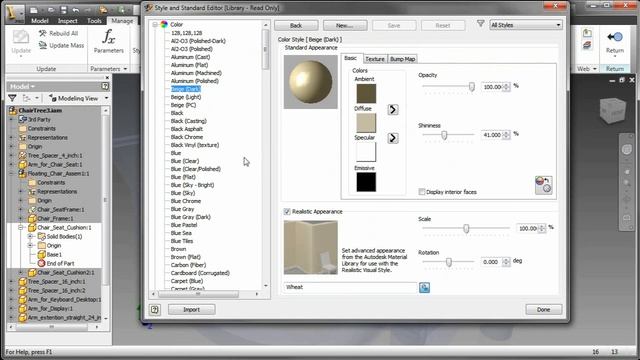Viewport: 640px width, 360px height.
Task: Click the style filter funnel icon
Action: click(480, 24)
